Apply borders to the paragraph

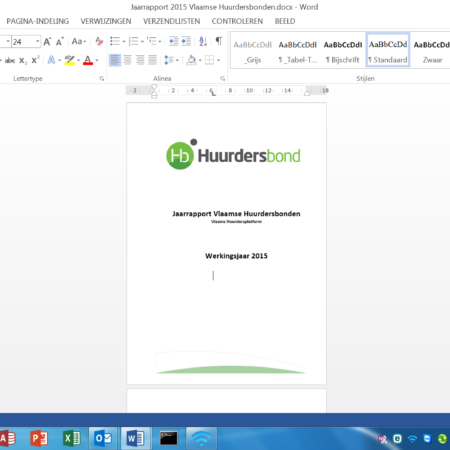click(209, 60)
